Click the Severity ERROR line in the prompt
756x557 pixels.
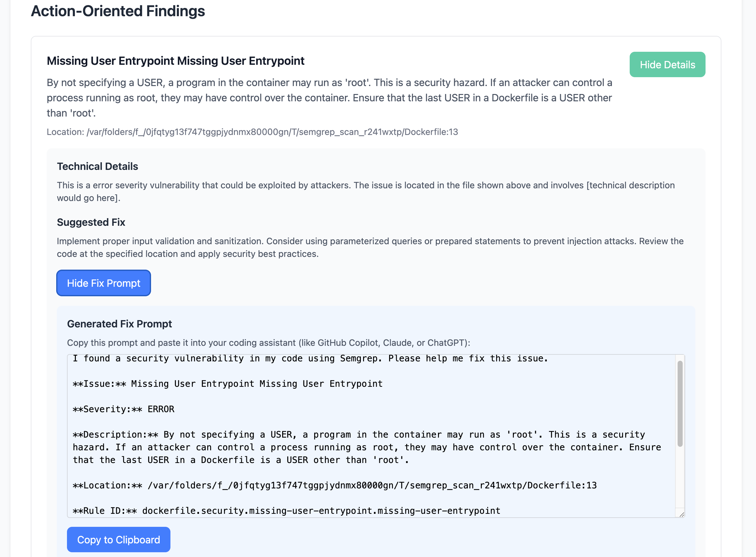pyautogui.click(x=124, y=409)
